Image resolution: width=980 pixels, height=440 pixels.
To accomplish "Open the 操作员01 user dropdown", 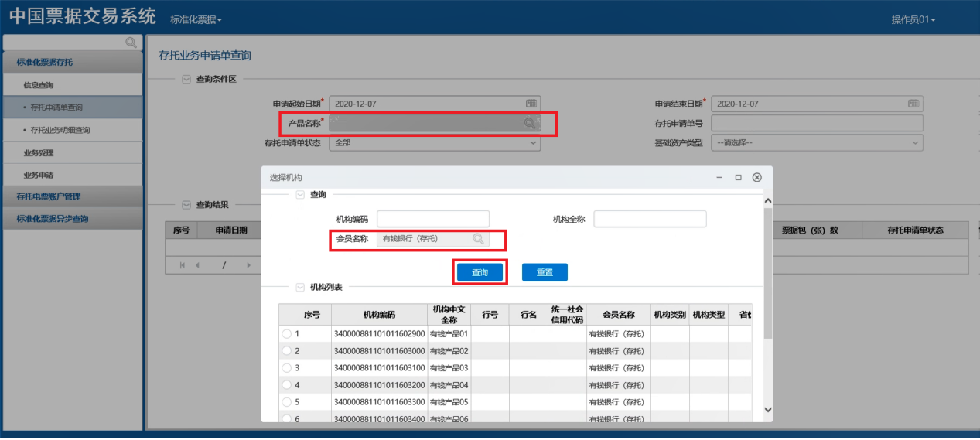I will (x=913, y=19).
